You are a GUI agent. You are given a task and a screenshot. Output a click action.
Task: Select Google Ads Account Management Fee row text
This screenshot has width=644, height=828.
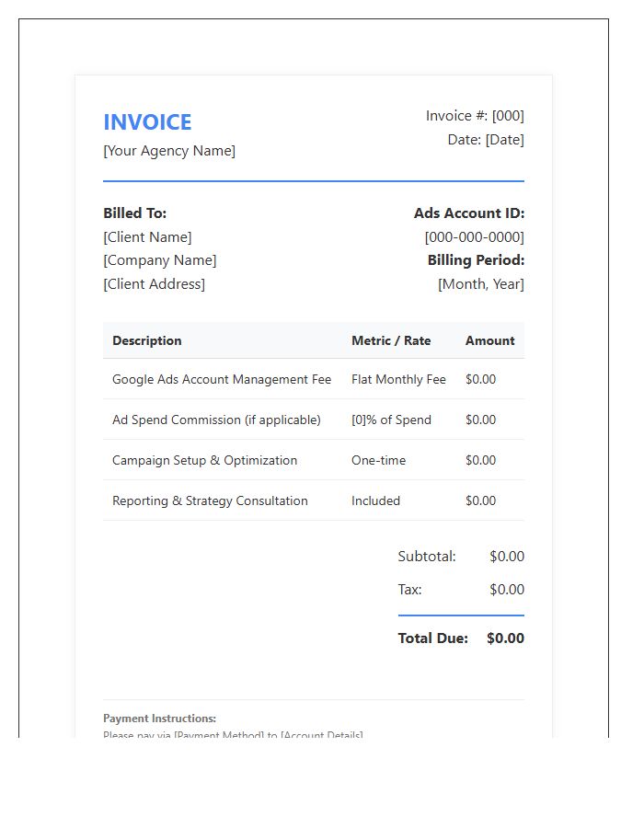point(222,380)
